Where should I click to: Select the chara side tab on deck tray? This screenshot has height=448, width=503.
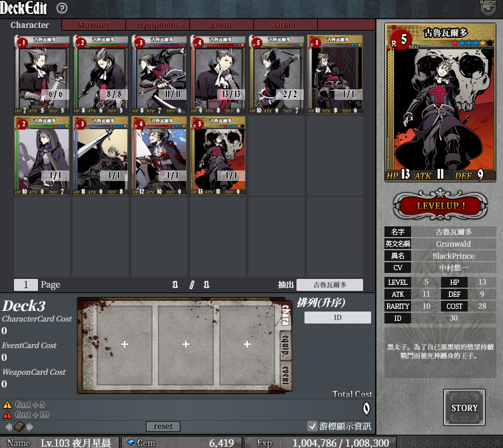(x=286, y=315)
